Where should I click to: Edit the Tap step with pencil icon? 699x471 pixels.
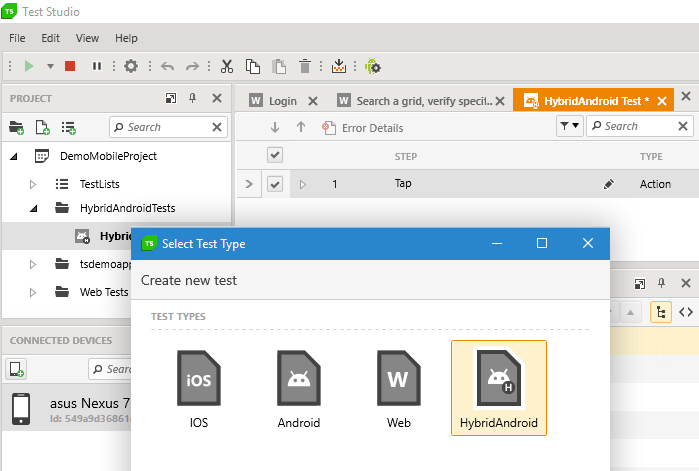(609, 184)
